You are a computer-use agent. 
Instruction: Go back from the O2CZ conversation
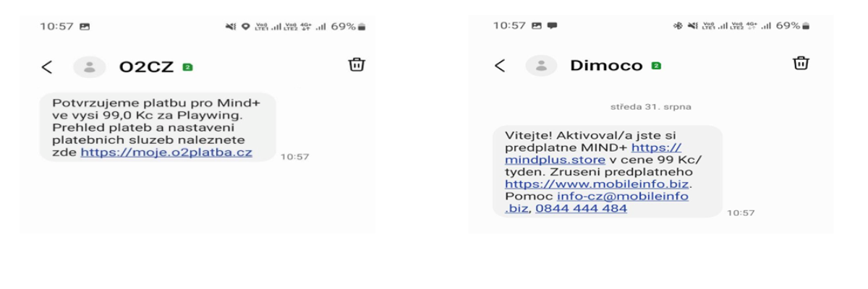[x=47, y=67]
